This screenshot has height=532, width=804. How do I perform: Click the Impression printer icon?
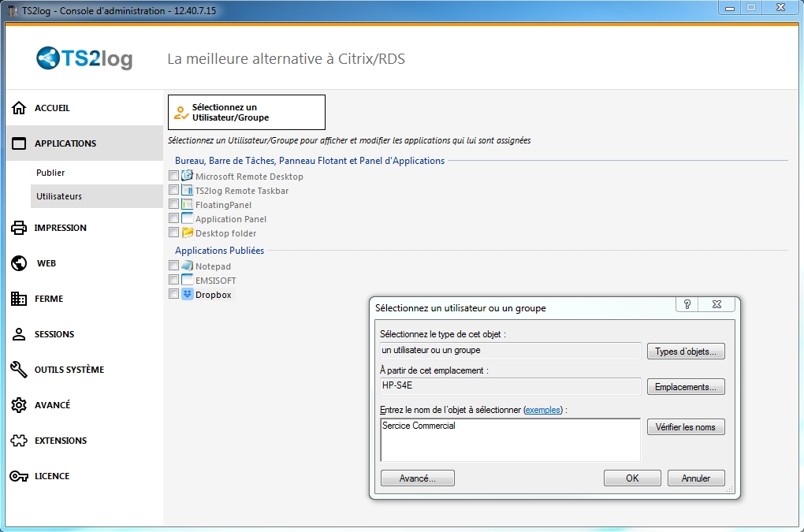19,228
